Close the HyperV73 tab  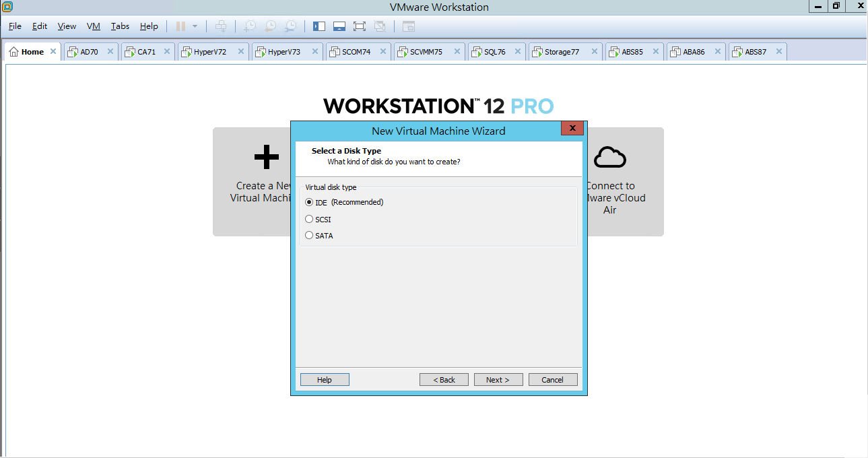(x=315, y=51)
